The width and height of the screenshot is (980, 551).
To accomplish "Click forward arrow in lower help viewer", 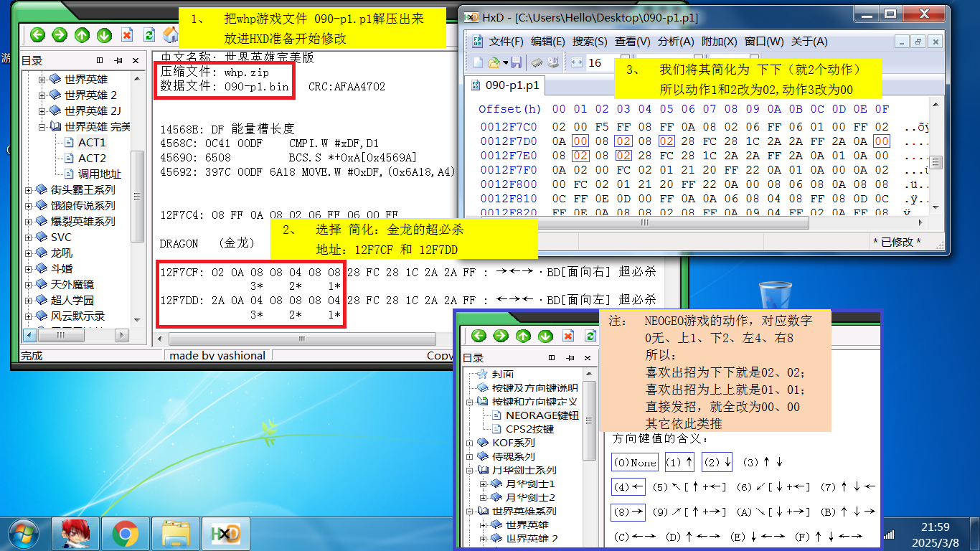I will (x=501, y=336).
